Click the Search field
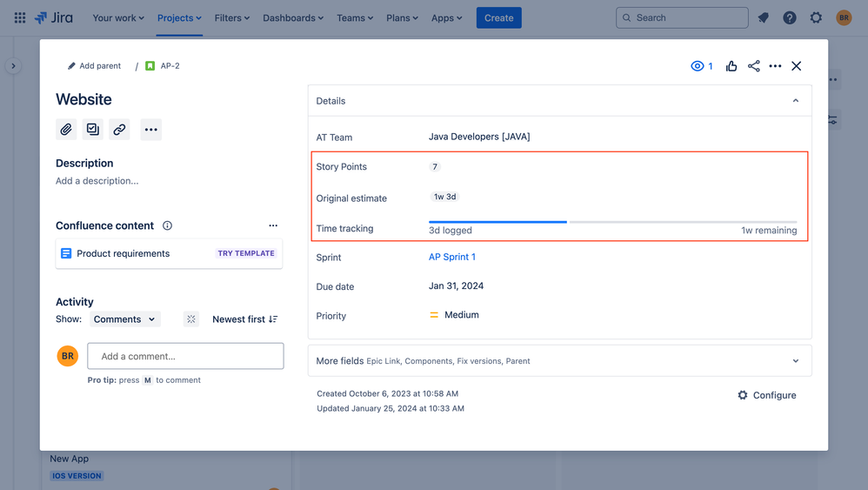 [x=682, y=17]
